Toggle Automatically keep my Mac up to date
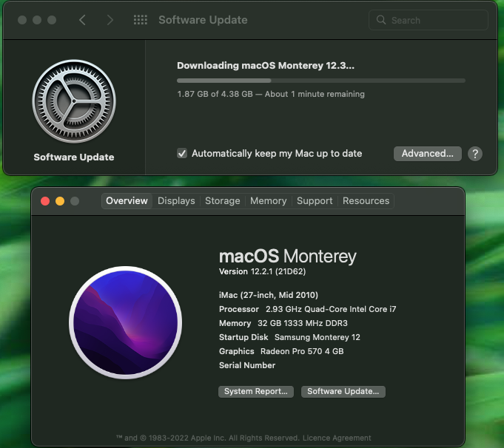The image size is (504, 448). coord(182,153)
